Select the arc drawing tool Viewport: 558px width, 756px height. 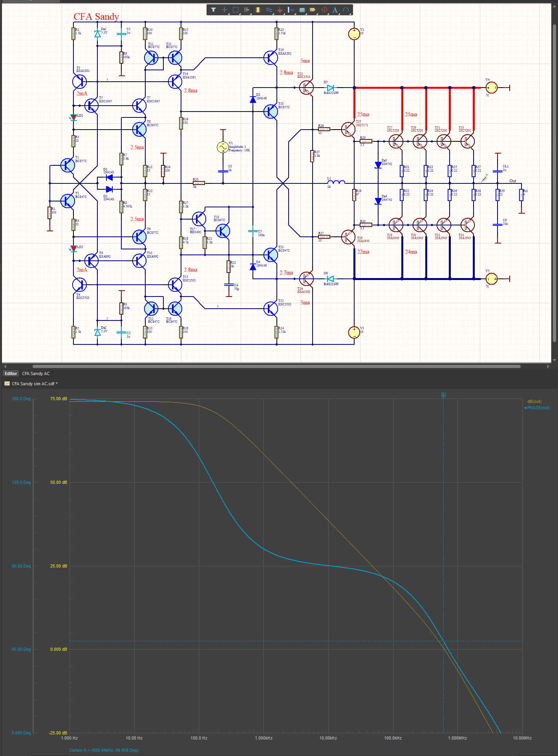[346, 10]
